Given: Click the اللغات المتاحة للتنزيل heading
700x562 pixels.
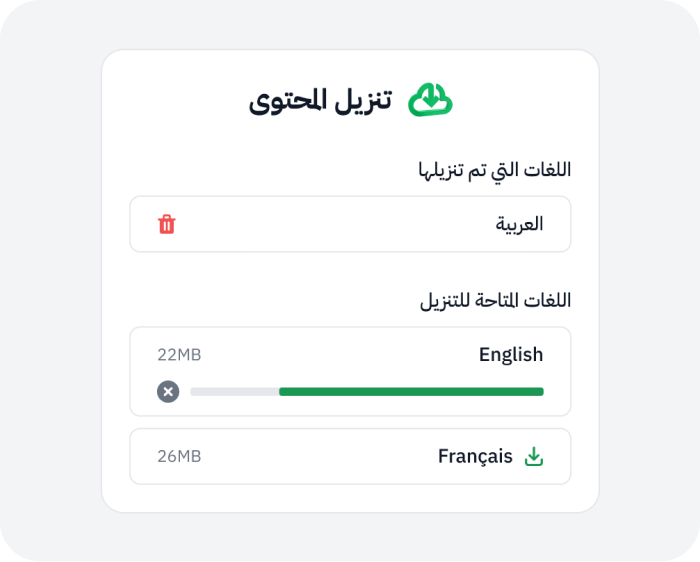Looking at the screenshot, I should coord(495,300).
